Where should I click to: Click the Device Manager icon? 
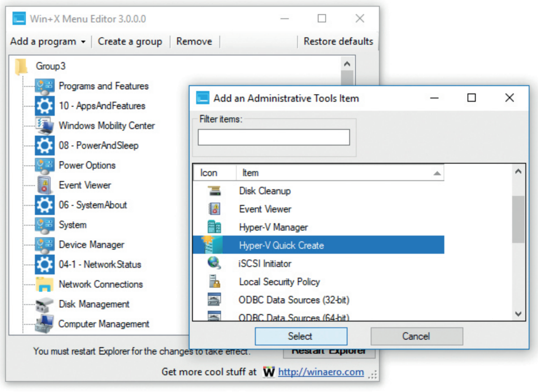pyautogui.click(x=44, y=244)
